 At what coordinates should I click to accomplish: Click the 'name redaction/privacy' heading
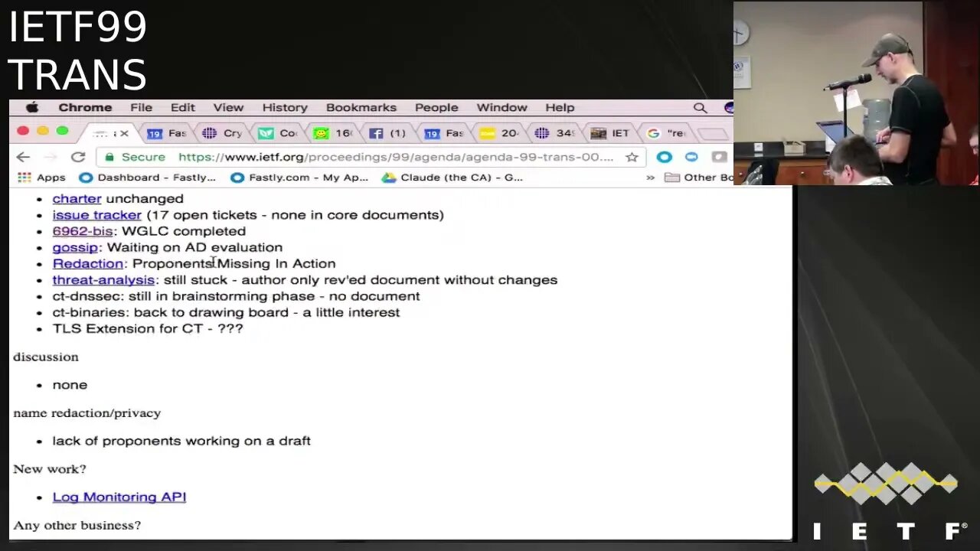tap(87, 413)
